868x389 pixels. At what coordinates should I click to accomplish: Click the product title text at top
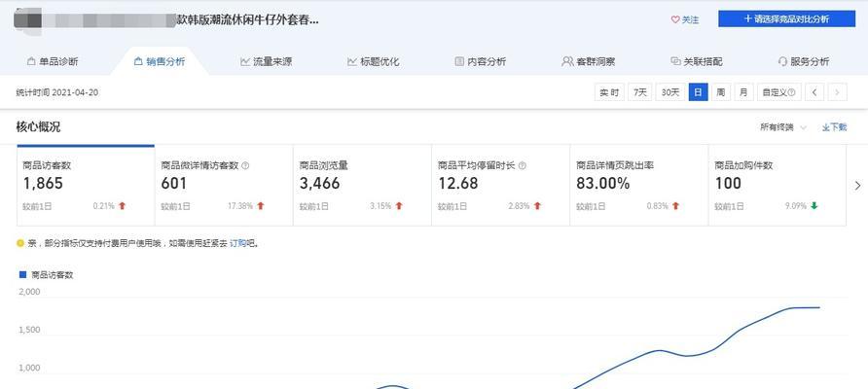(x=247, y=19)
